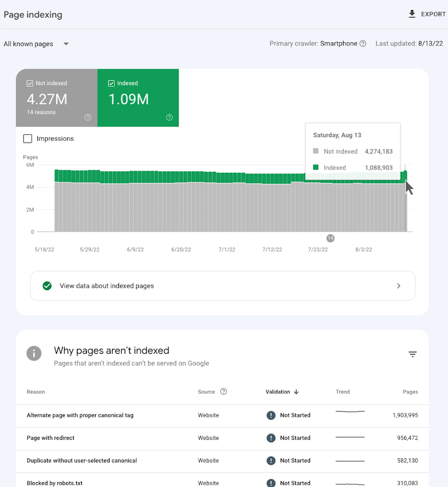448x487 pixels.
Task: Click Not Started alert icon for Alternate page
Action: (x=271, y=415)
